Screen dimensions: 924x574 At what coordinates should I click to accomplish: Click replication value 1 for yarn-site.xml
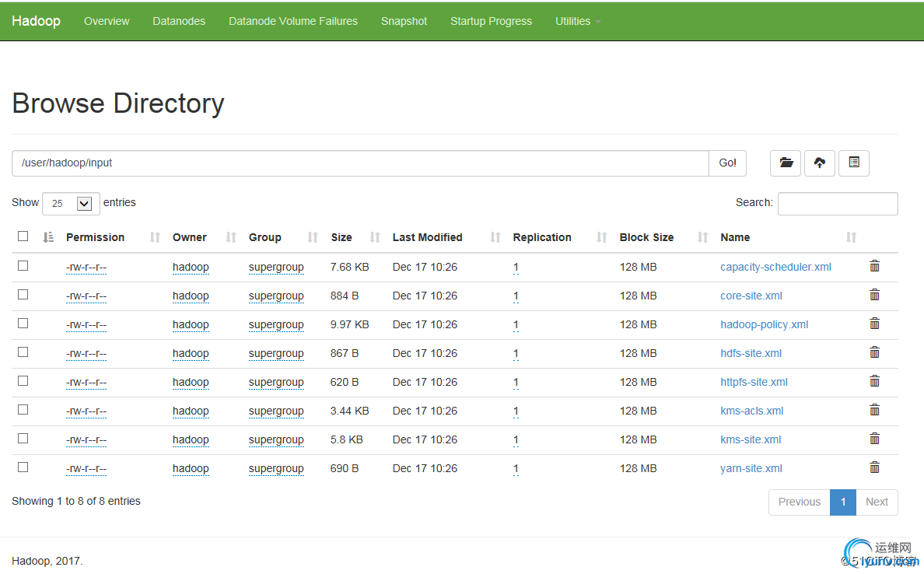click(516, 468)
